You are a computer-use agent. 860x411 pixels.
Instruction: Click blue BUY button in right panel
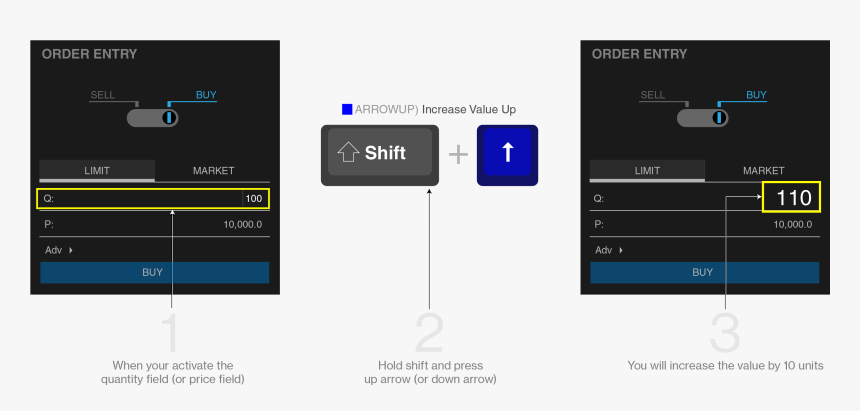tap(705, 272)
